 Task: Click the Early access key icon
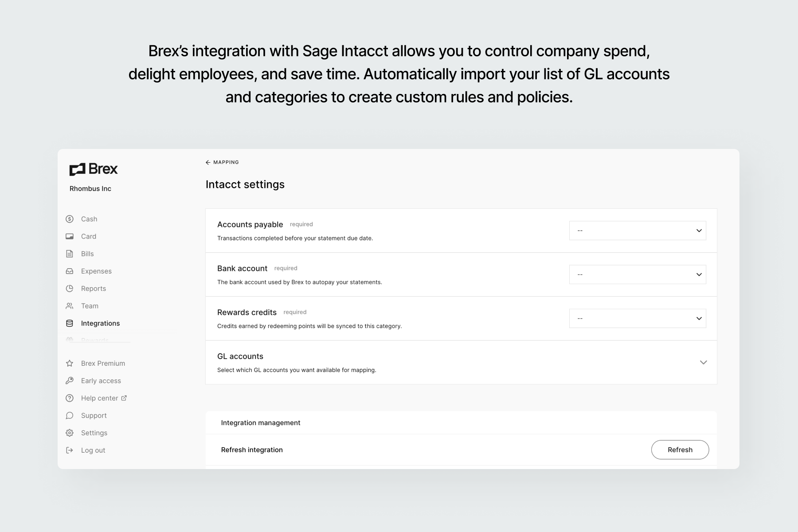coord(70,381)
